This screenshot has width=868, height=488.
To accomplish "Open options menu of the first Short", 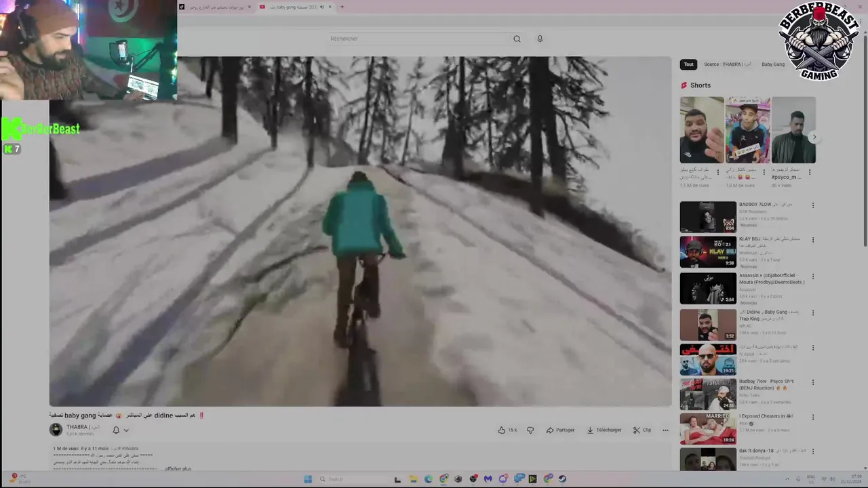I will point(718,172).
